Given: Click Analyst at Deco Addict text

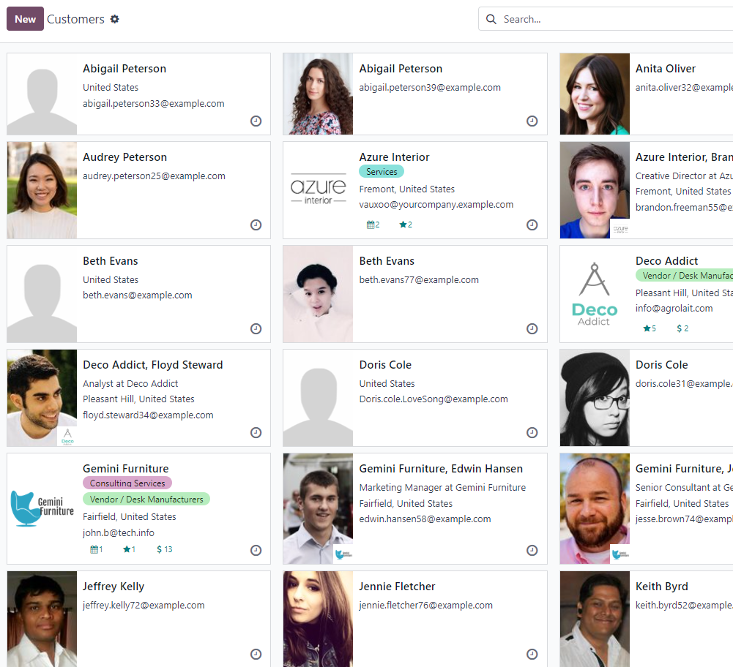Looking at the screenshot, I should [130, 384].
